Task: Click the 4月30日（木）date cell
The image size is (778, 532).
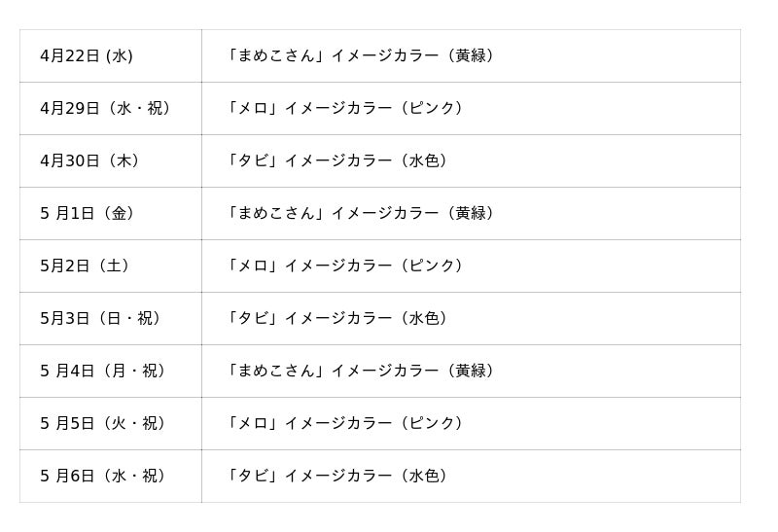Action: click(91, 161)
